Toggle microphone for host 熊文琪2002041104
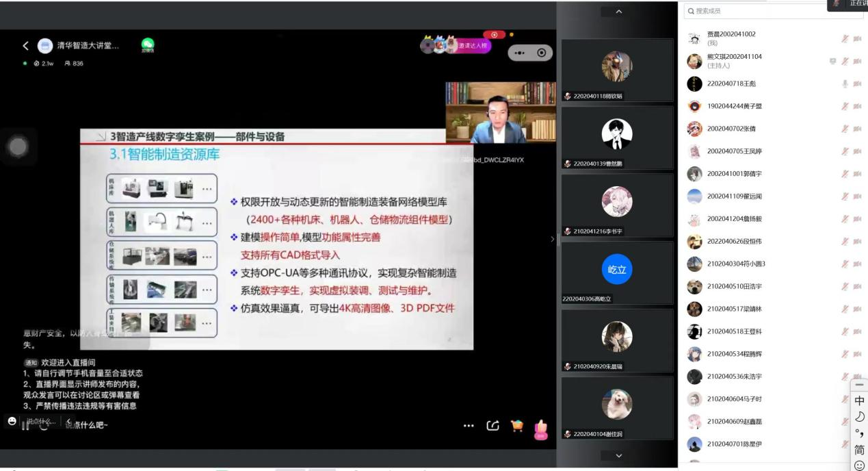Screen dimensions: 868x471 tap(845, 62)
